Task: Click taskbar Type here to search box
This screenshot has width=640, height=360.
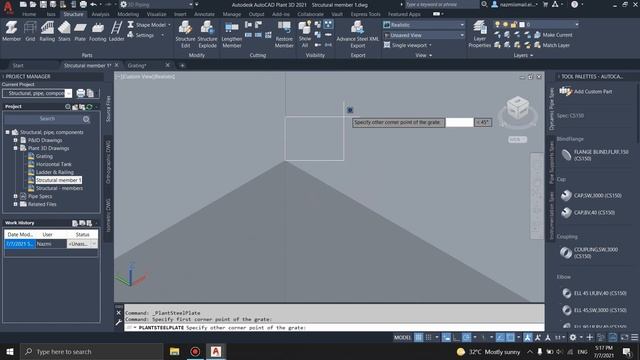Action: 91,351
